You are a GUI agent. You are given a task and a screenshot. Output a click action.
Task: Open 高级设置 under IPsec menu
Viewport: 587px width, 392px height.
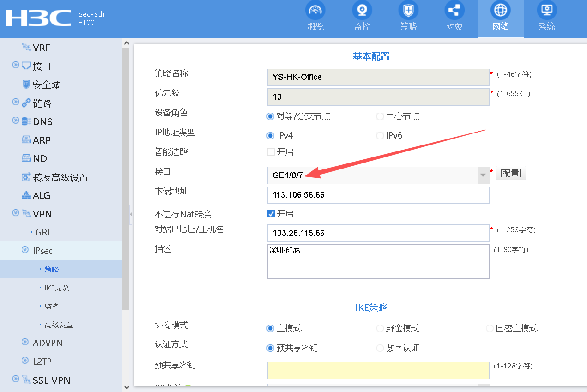[59, 325]
